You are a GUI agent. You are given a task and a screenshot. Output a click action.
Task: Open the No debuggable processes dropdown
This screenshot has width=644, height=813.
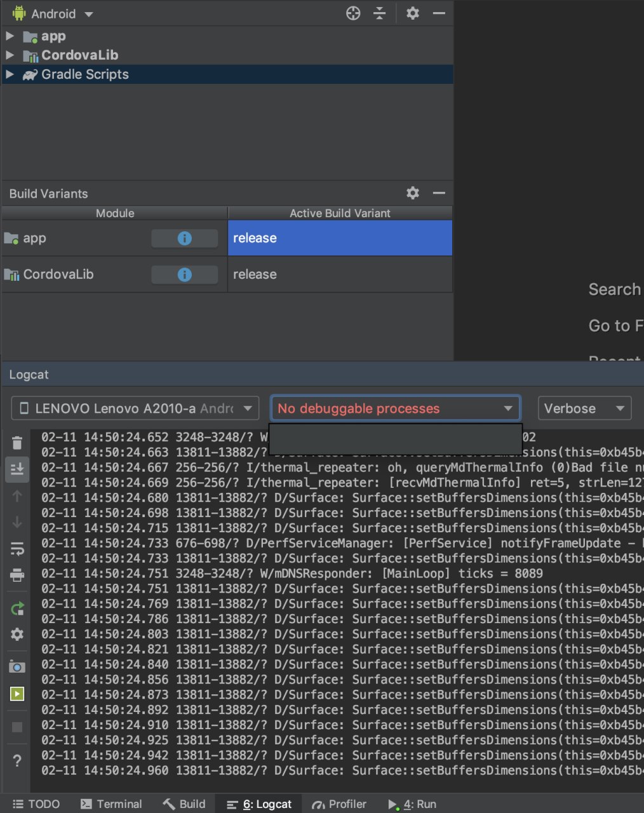pos(395,408)
